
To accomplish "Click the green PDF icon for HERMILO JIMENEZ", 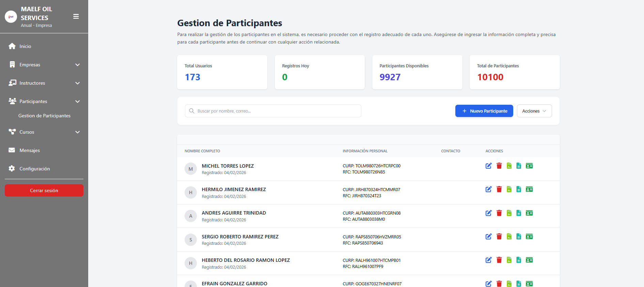I will click(509, 189).
